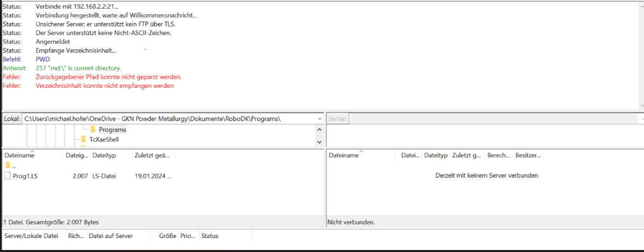Click the parent directory folder icon
Image resolution: width=644 pixels, height=252 pixels.
tap(7, 166)
